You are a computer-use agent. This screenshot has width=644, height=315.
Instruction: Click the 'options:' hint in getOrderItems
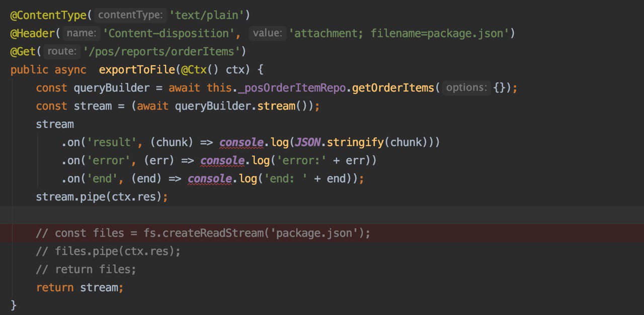(466, 87)
